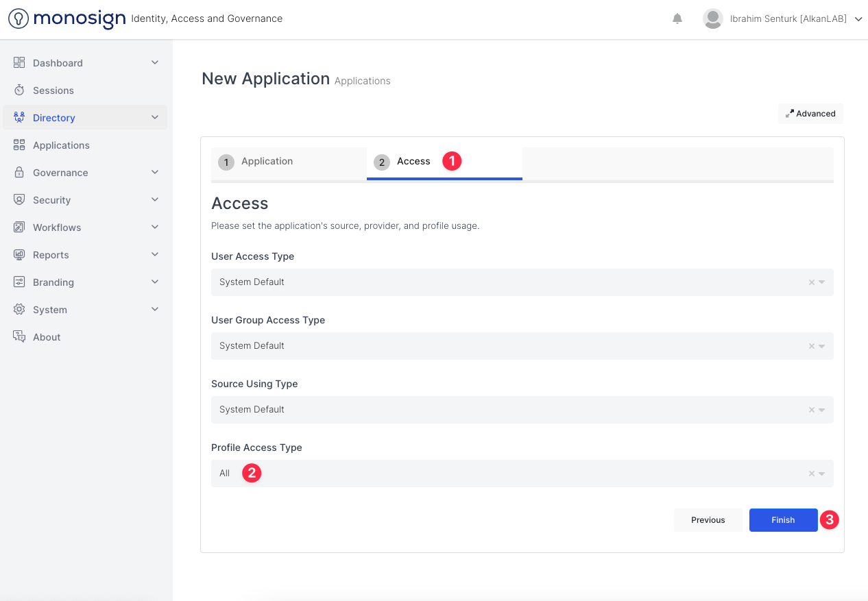This screenshot has width=868, height=601.
Task: Click the Reports chart icon
Action: (19, 255)
